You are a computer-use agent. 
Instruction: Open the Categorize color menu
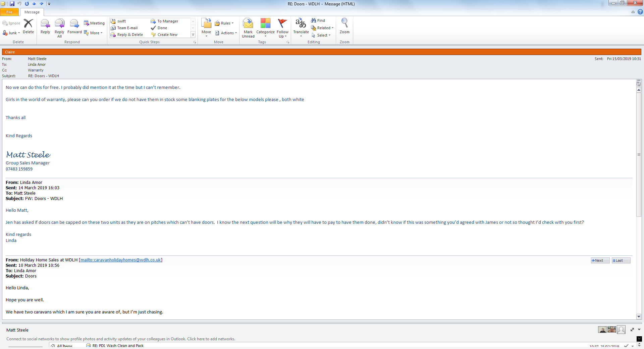(x=265, y=28)
